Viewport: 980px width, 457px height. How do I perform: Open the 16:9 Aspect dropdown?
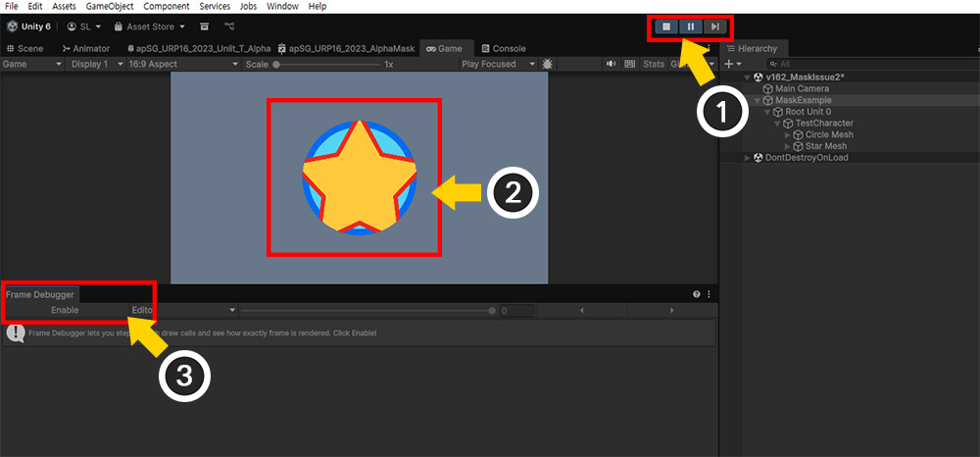[182, 64]
